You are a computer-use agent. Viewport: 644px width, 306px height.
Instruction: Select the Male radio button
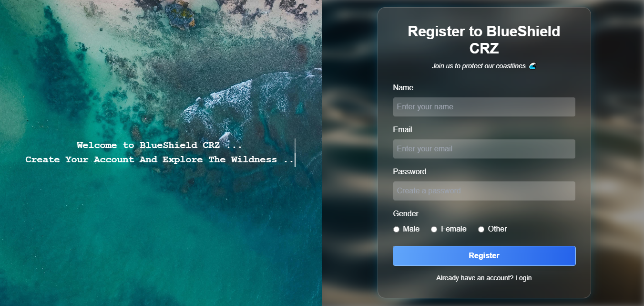click(x=396, y=230)
